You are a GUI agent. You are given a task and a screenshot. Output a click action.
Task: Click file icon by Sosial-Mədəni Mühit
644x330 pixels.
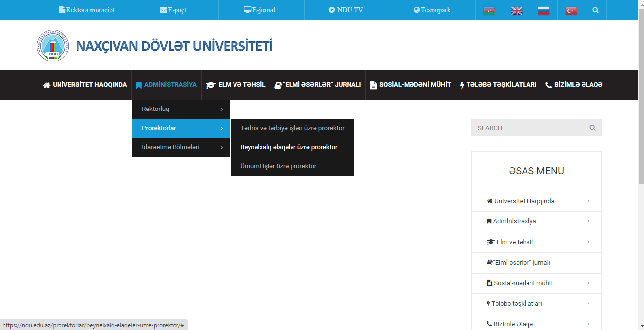click(x=373, y=85)
